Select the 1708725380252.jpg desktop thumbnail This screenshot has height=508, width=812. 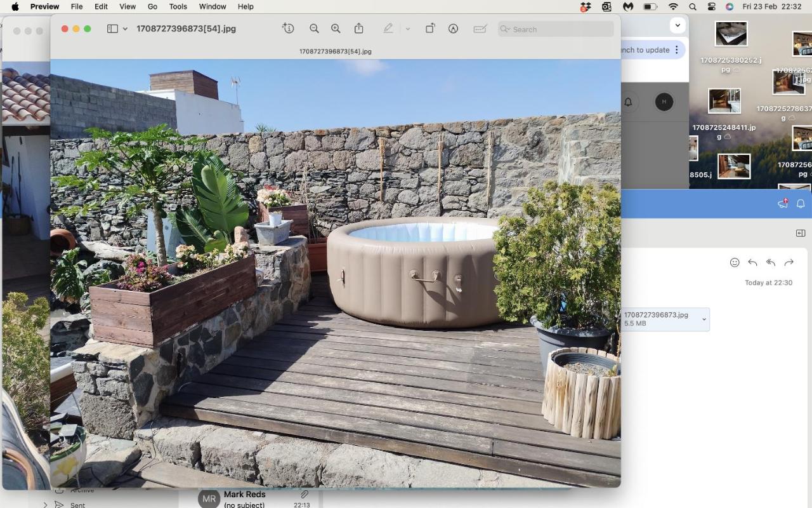731,34
